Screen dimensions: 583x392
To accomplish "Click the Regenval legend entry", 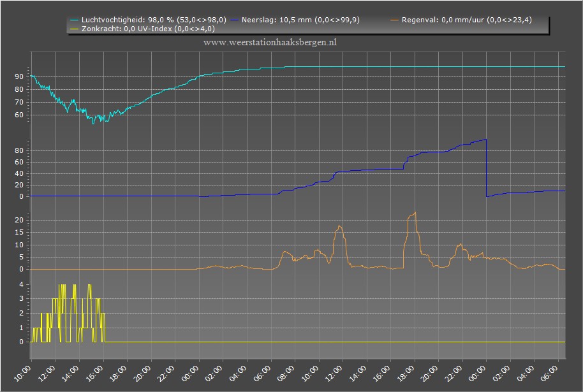I will [x=461, y=20].
